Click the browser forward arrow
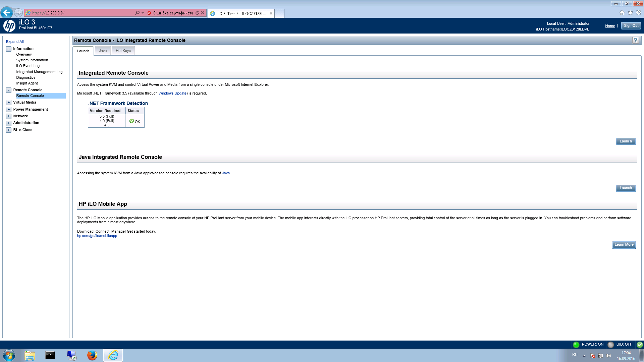644x362 pixels. tap(18, 13)
